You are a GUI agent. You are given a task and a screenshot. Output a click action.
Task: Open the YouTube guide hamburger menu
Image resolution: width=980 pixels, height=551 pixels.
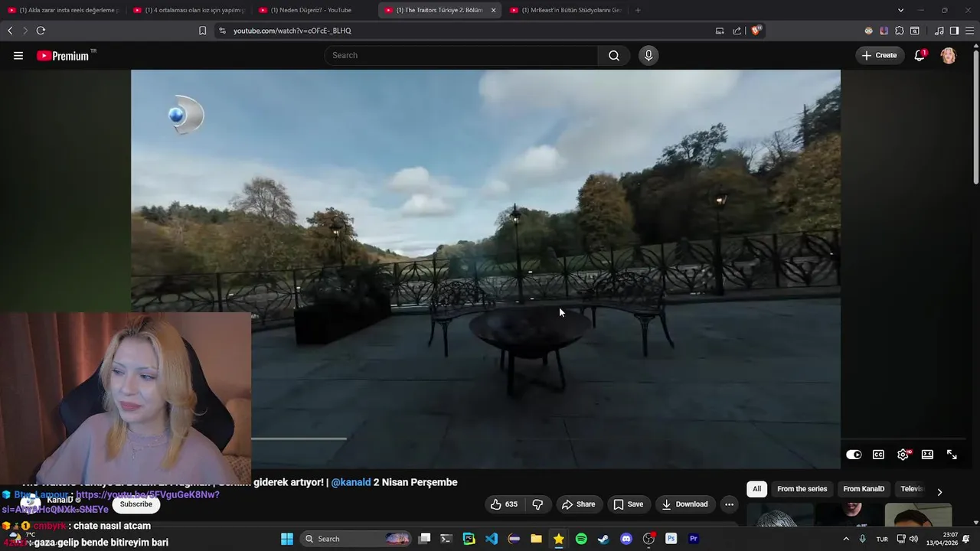pos(18,55)
